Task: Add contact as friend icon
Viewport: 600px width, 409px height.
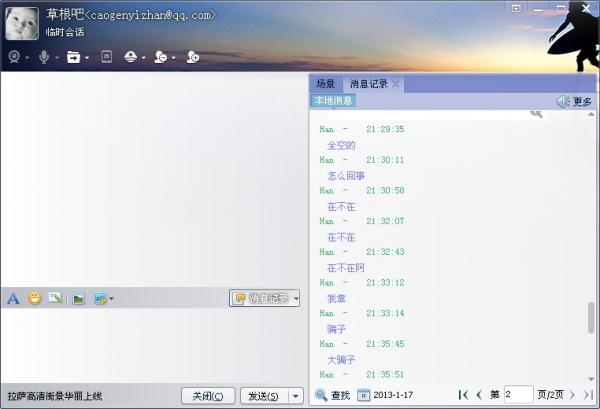Action: (192, 57)
